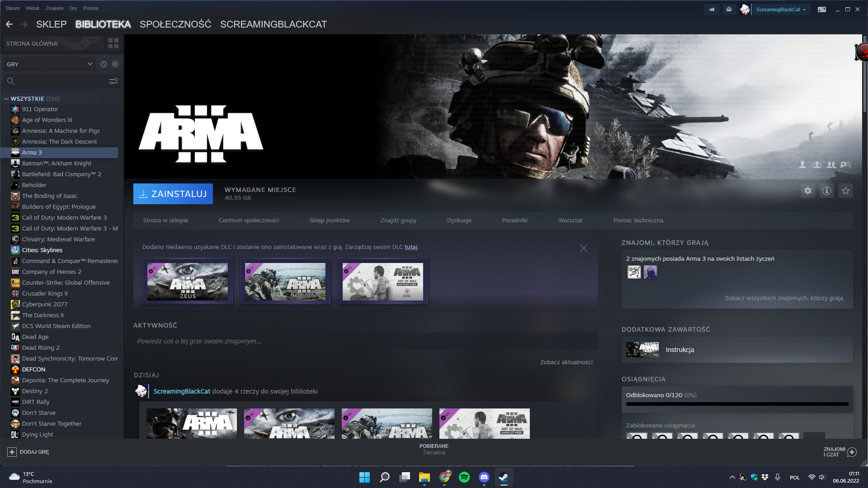This screenshot has width=868, height=488.
Task: Switch to Big Picture mode
Action: [x=822, y=9]
